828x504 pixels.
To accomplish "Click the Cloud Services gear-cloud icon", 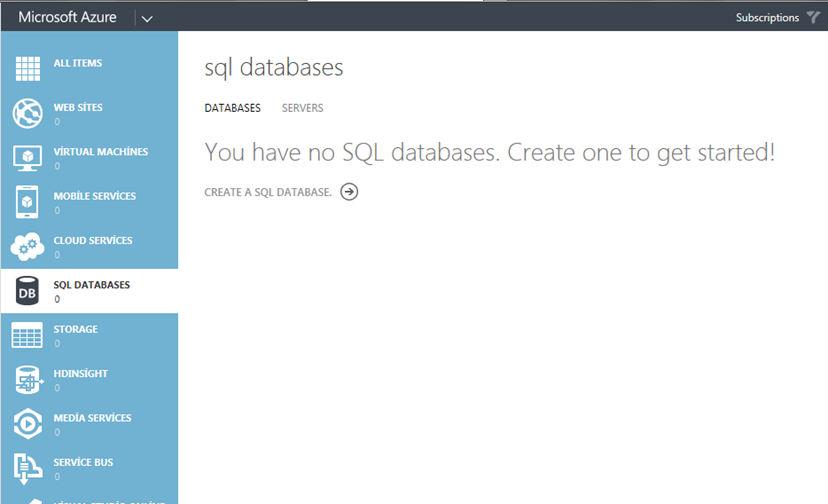I will tap(27, 246).
